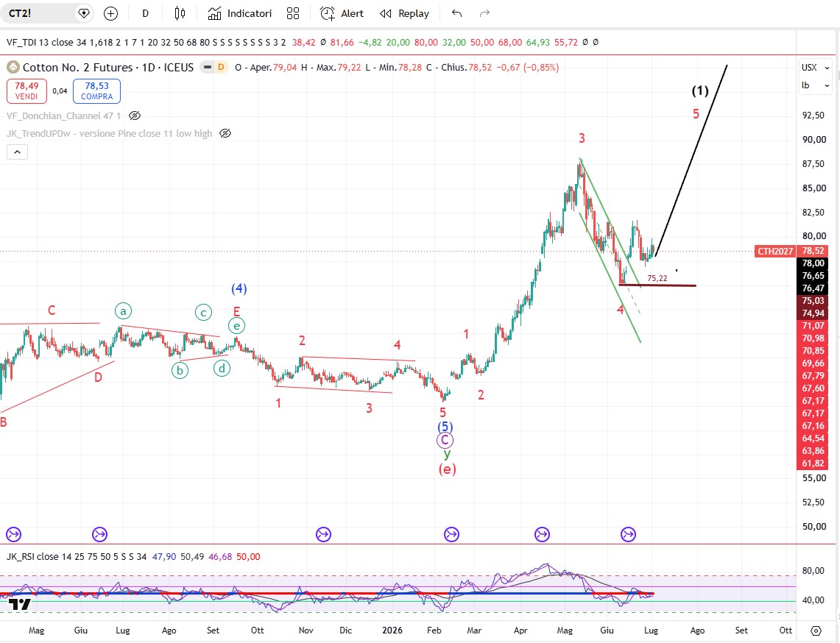Image resolution: width=840 pixels, height=643 pixels.
Task: Click the contract rollover marker near Apr
Action: click(x=542, y=534)
